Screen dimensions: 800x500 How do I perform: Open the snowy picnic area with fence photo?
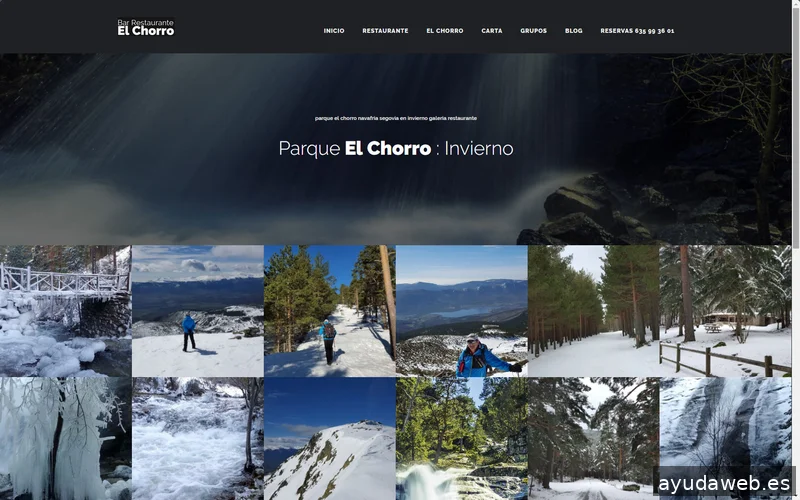point(726,311)
